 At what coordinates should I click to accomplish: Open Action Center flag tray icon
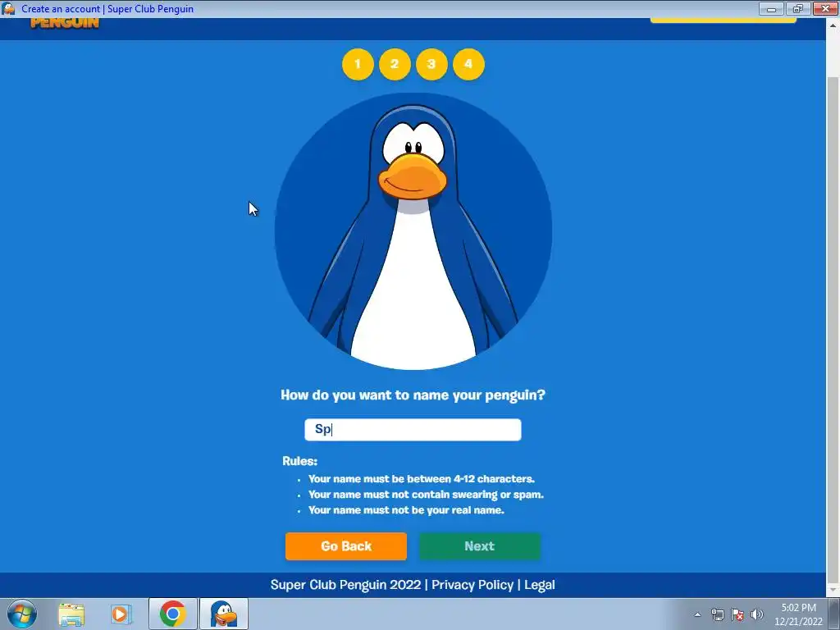tap(737, 614)
